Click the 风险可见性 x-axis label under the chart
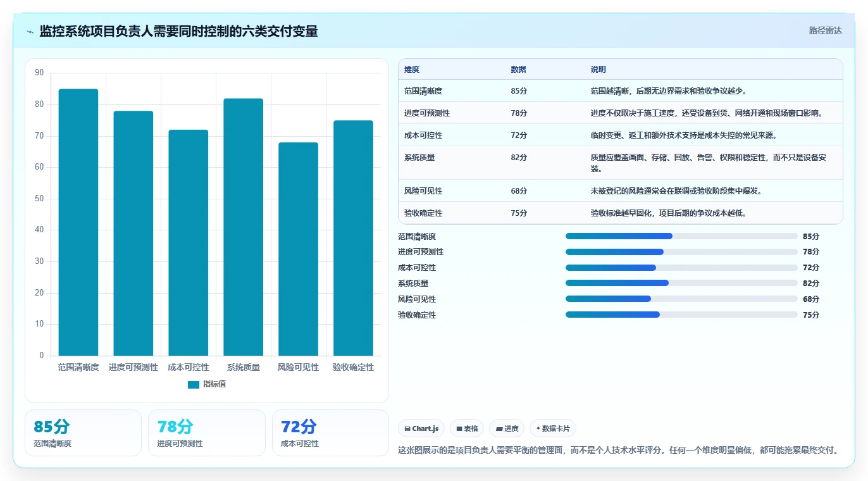 click(x=299, y=367)
